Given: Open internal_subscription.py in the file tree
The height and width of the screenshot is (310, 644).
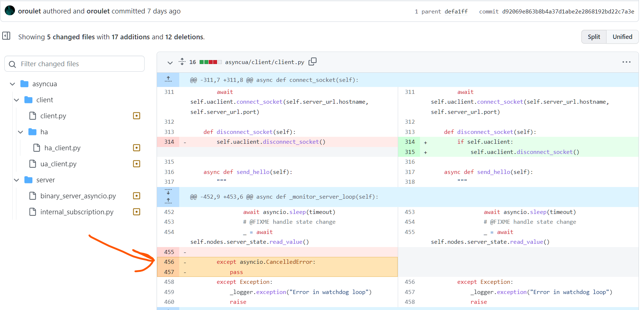Looking at the screenshot, I should 77,212.
